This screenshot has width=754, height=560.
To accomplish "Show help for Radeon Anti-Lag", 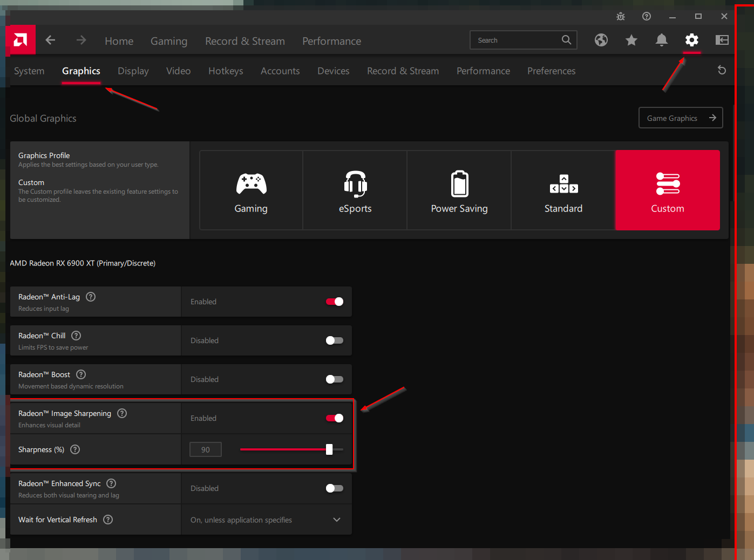I will point(91,297).
